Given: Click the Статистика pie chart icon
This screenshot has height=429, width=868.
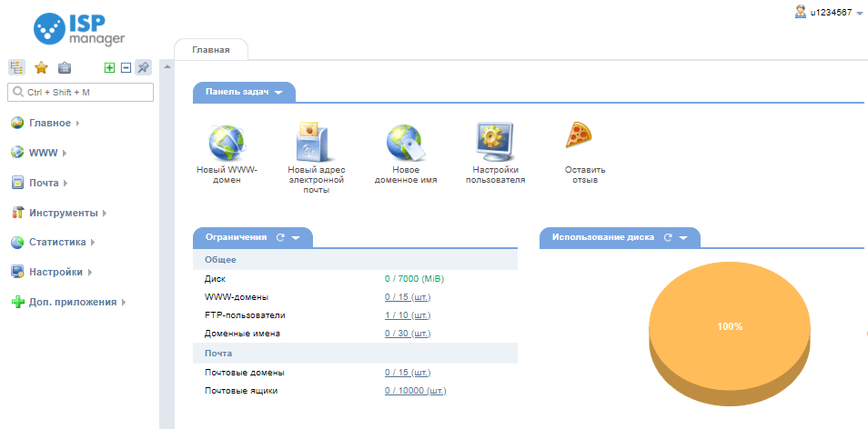Looking at the screenshot, I should pos(17,242).
